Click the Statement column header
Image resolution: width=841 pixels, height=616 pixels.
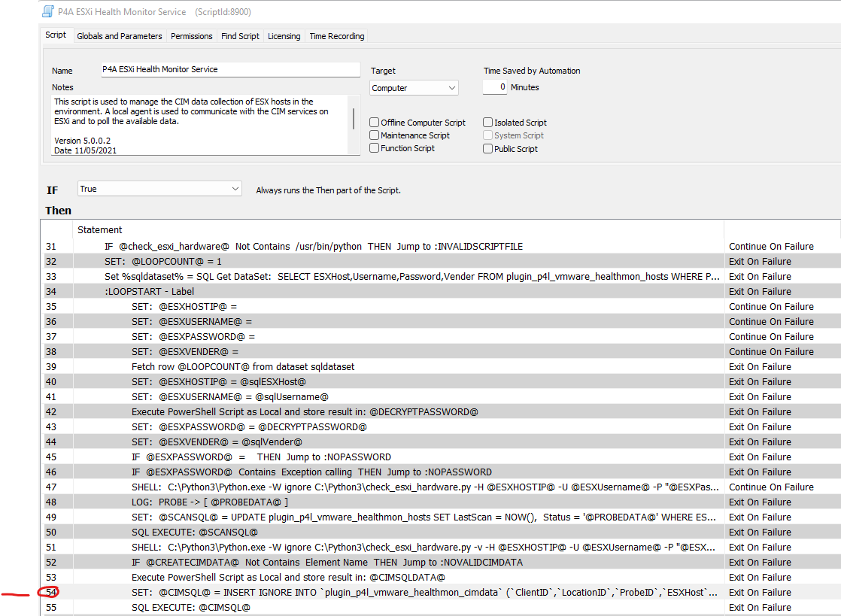(100, 230)
